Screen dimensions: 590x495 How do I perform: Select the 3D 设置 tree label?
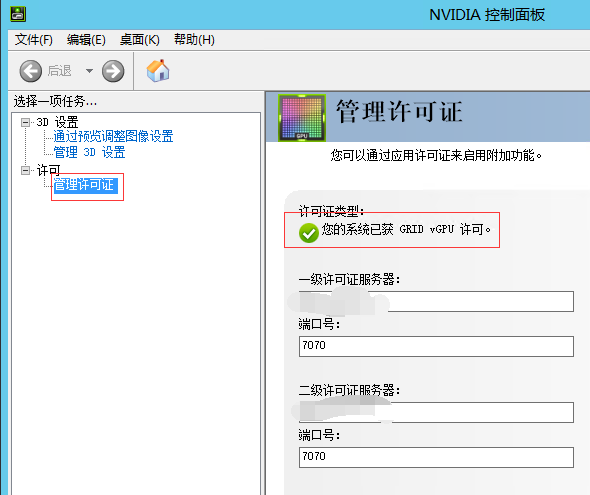coord(57,122)
